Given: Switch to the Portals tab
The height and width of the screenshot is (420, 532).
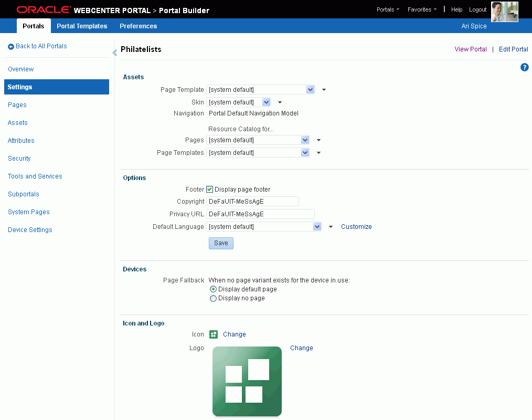Looking at the screenshot, I should pos(34,26).
